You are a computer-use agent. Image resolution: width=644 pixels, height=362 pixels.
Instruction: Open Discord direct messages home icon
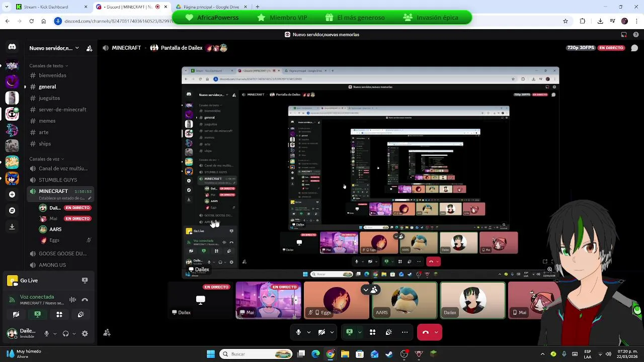12,47
